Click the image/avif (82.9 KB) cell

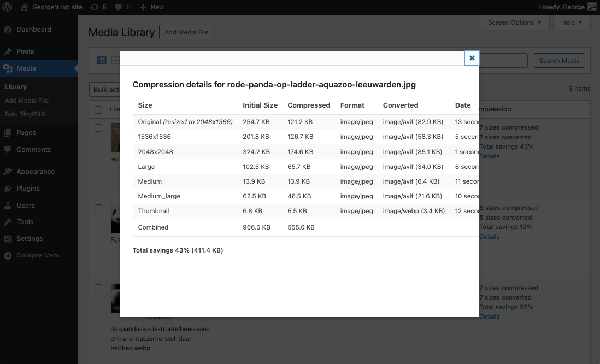[x=413, y=122]
